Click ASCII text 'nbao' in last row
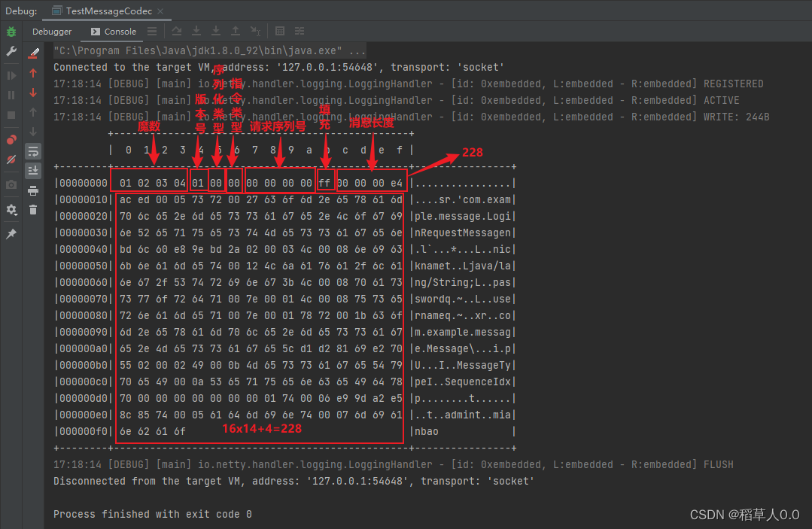The height and width of the screenshot is (529, 812). point(426,432)
